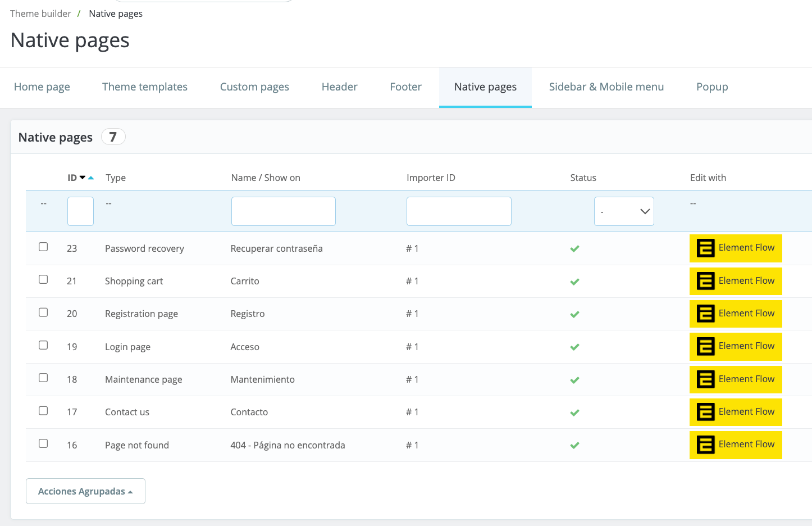Click the 404 - Página no encontrada cell
Image resolution: width=812 pixels, height=526 pixels.
[288, 445]
